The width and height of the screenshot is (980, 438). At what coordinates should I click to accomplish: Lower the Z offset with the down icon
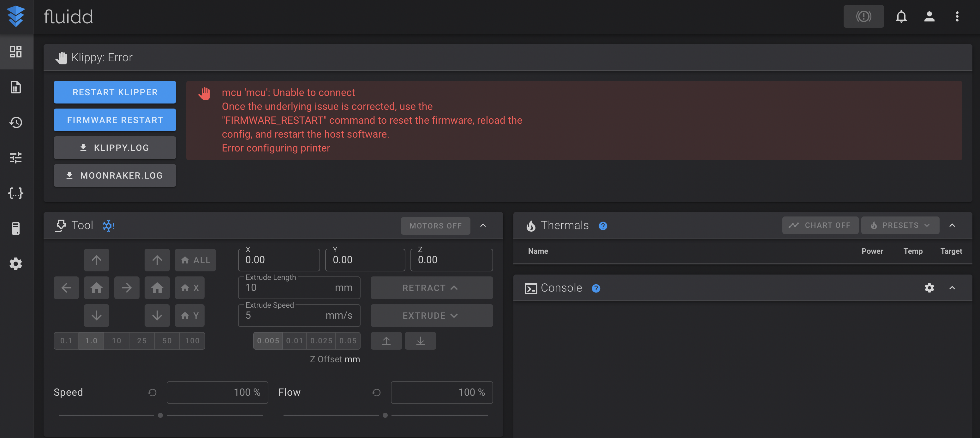[420, 341]
